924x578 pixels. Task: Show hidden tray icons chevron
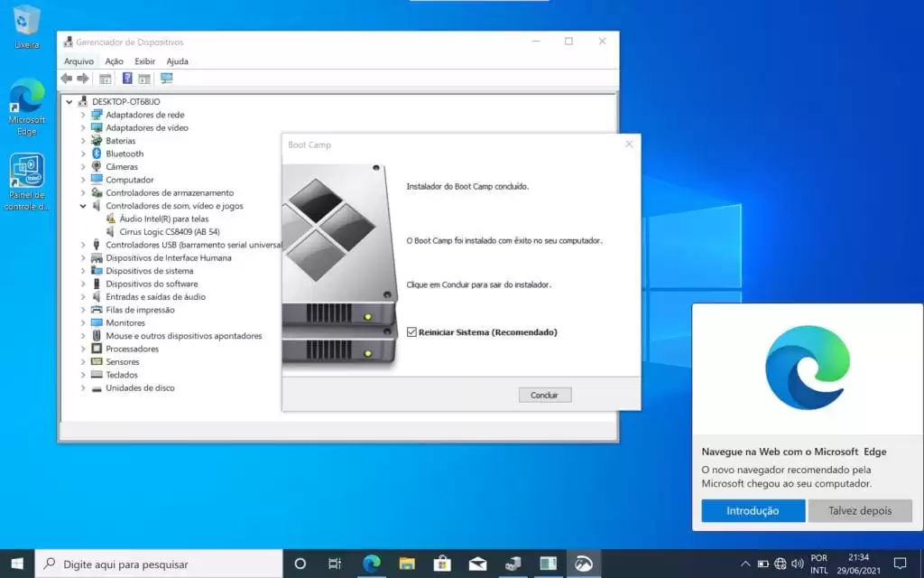745,564
